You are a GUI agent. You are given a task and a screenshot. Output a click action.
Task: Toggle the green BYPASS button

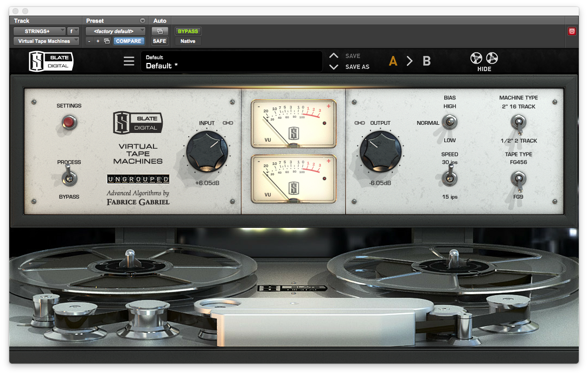[x=188, y=31]
